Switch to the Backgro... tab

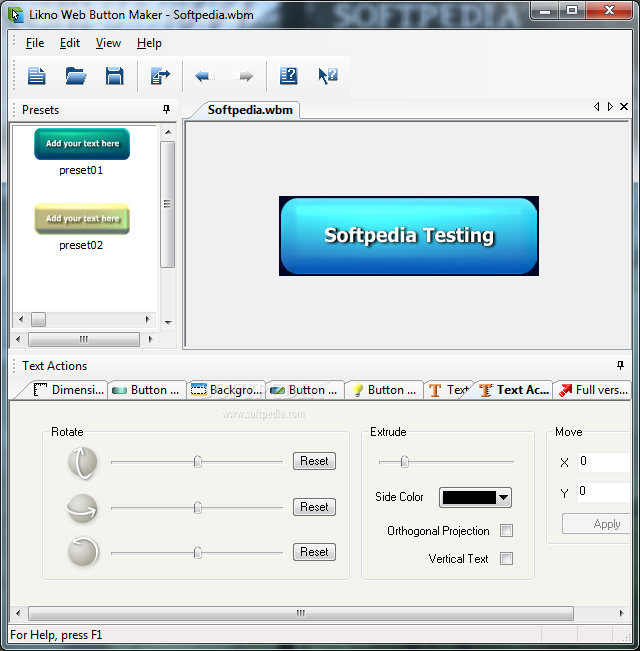(226, 390)
